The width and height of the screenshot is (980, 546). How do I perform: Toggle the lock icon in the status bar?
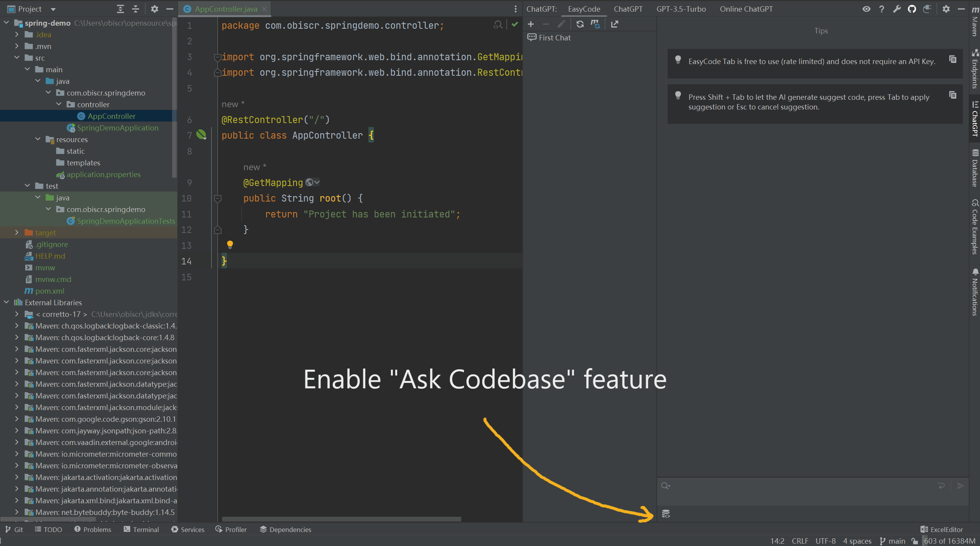[914, 541]
